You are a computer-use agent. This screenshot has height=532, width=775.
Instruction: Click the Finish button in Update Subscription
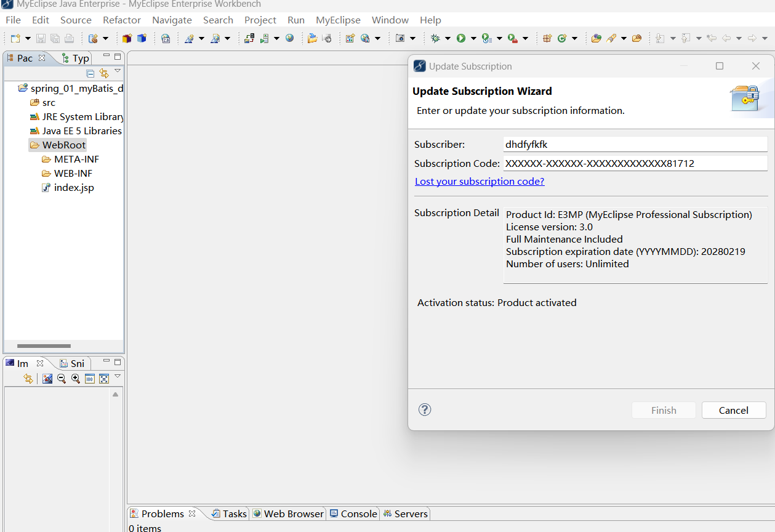tap(664, 410)
